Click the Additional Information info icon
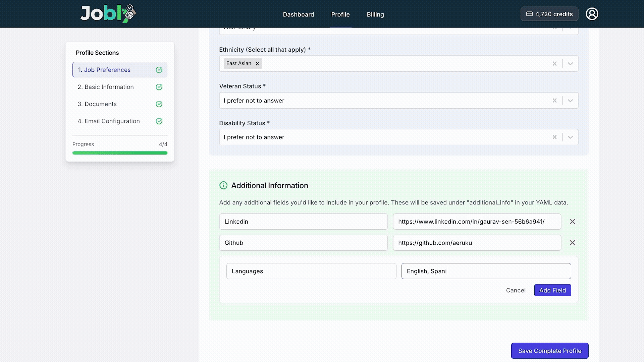Viewport: 644px width, 362px height. pos(223,185)
